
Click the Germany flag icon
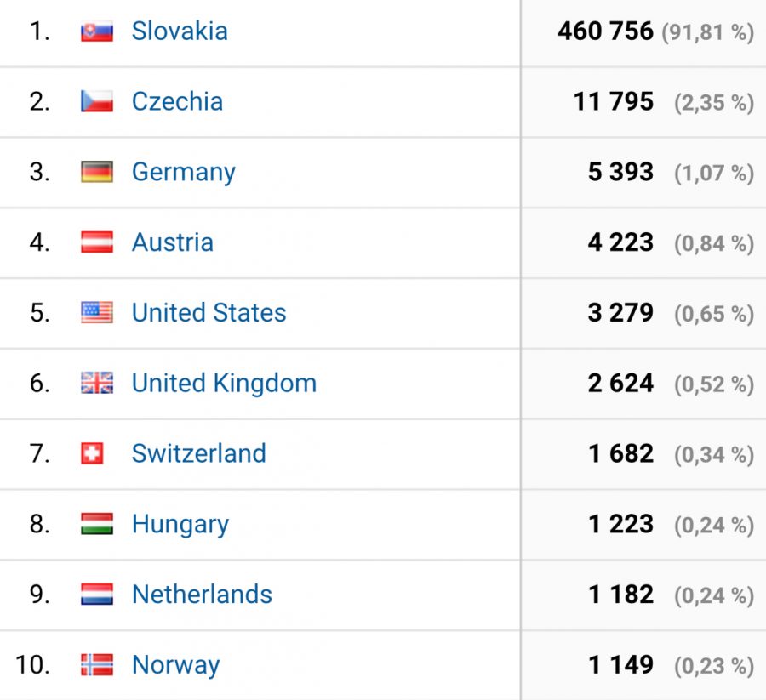[97, 173]
